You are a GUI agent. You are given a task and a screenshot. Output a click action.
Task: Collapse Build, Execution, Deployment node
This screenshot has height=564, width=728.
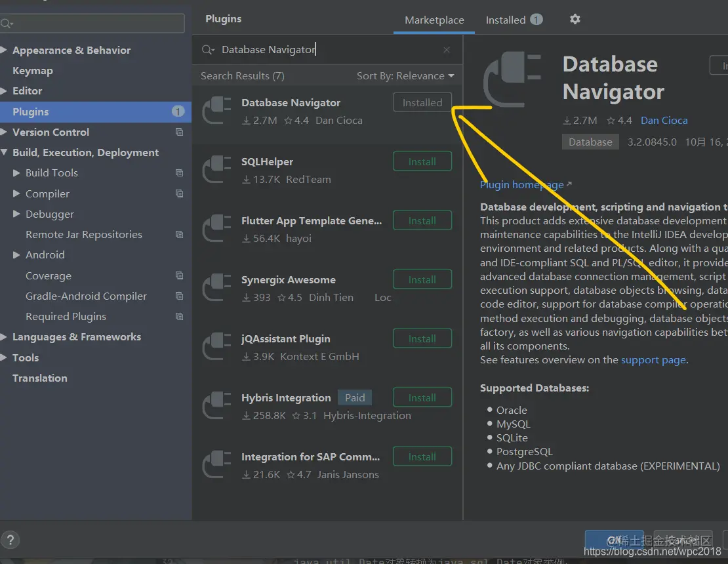(x=4, y=152)
